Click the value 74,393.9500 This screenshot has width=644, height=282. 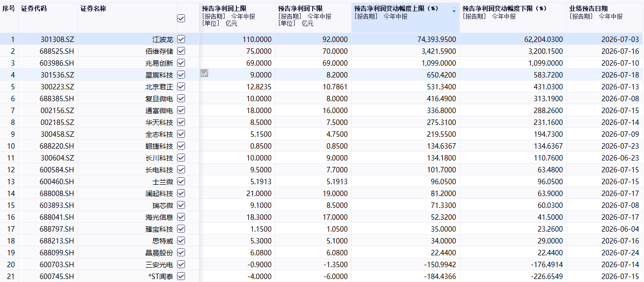click(436, 39)
